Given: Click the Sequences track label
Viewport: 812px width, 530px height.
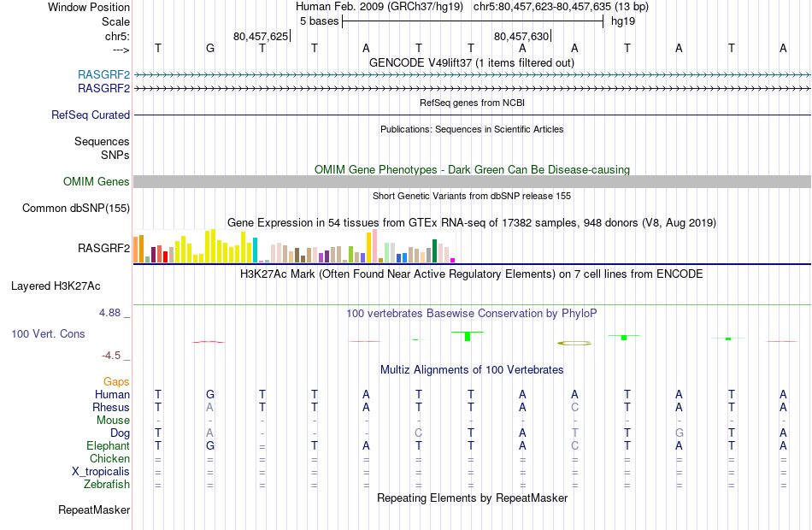Looking at the screenshot, I should (x=102, y=141).
